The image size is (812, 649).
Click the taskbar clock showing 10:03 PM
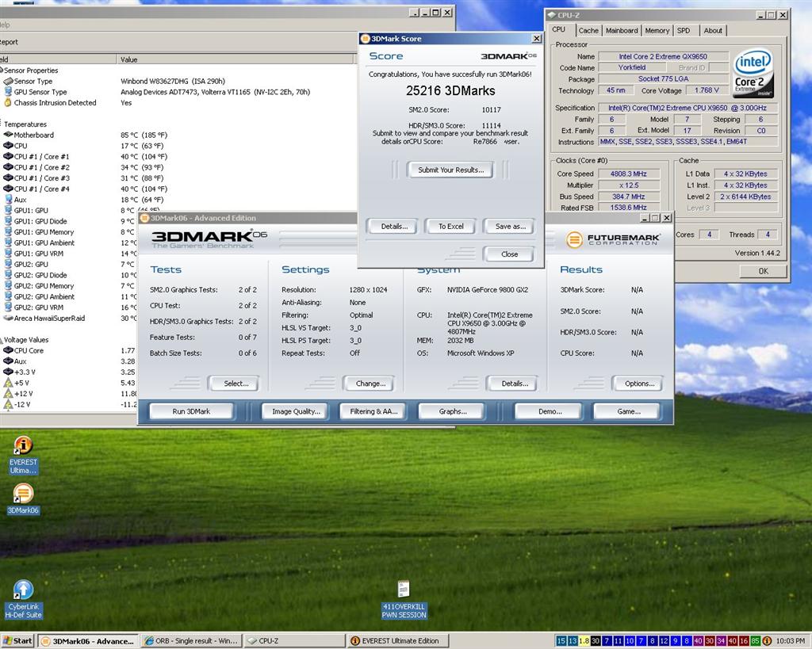[x=791, y=641]
